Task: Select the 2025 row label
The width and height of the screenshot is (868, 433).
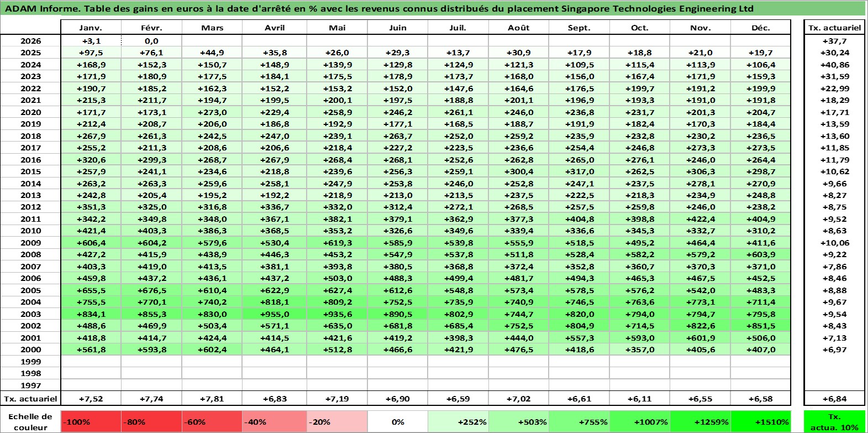Action: coord(30,53)
